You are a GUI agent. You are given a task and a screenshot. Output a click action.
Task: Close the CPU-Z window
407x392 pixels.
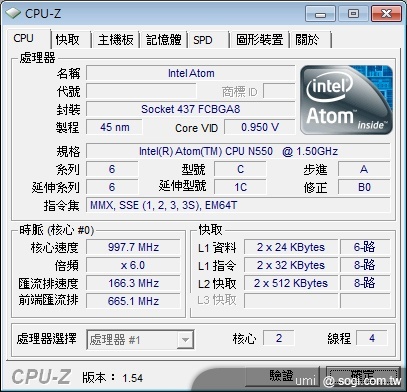click(386, 14)
